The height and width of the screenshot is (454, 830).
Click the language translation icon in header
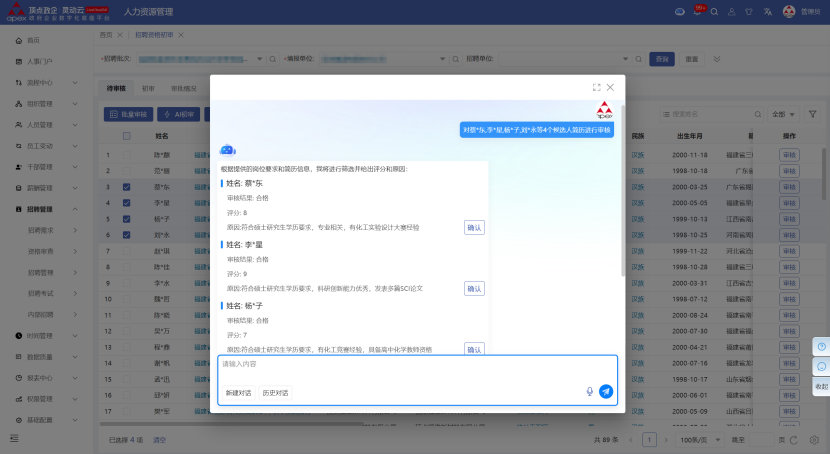(x=767, y=11)
